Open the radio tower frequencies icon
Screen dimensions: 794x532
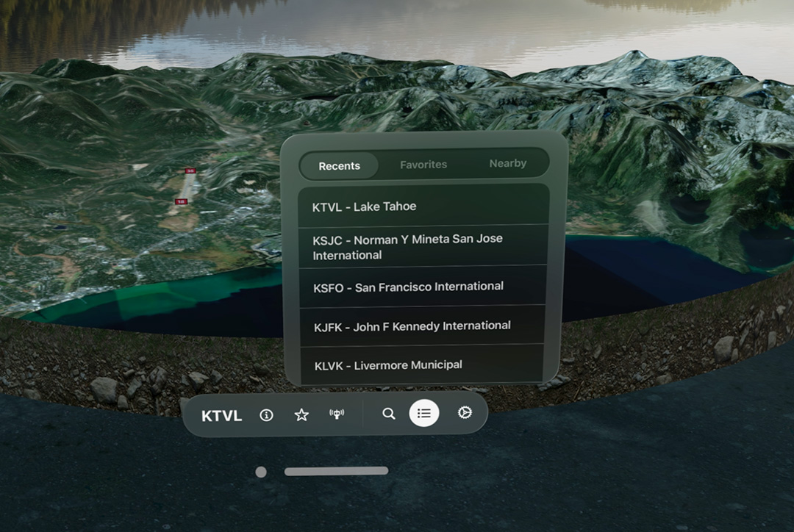pyautogui.click(x=337, y=414)
